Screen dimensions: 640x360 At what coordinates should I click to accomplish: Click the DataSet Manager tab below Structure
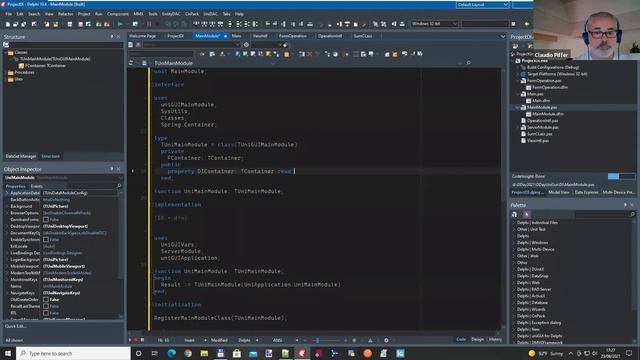click(x=21, y=156)
